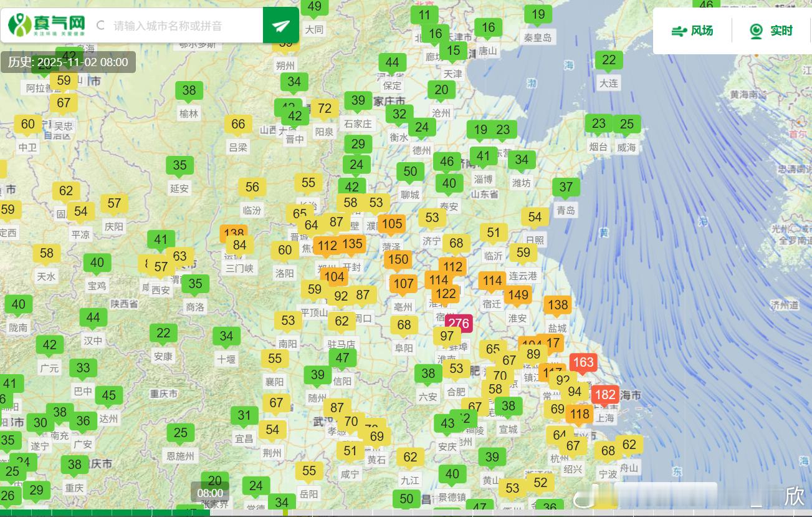Screen dimensions: 812x517
Task: Select the 68 marker above 阜阳
Action: point(404,325)
